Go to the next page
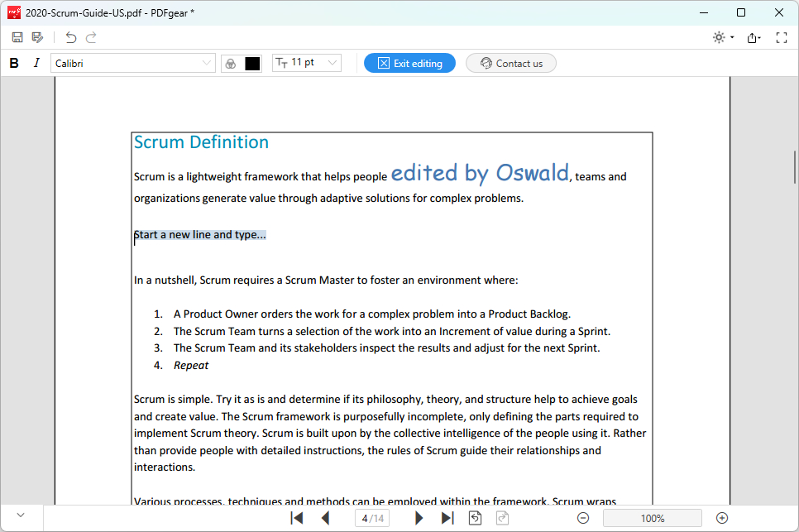This screenshot has width=799, height=532. pos(419,518)
